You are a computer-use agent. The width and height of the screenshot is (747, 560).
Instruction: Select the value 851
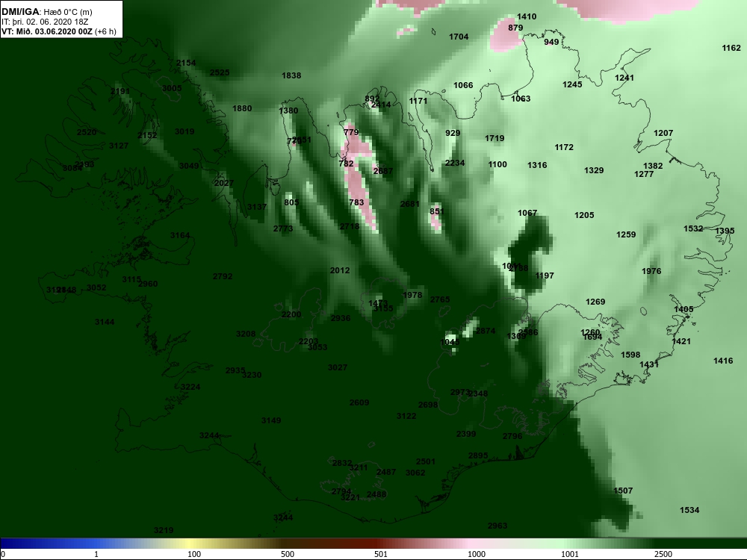point(437,211)
